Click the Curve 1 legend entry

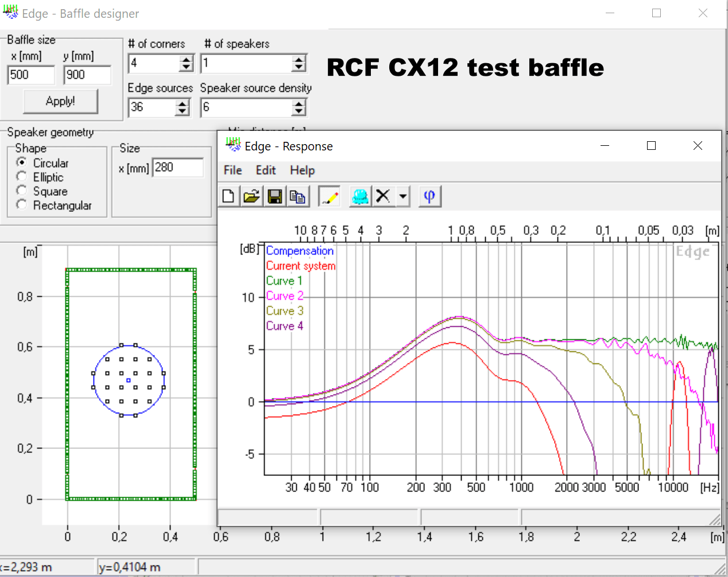pos(284,281)
